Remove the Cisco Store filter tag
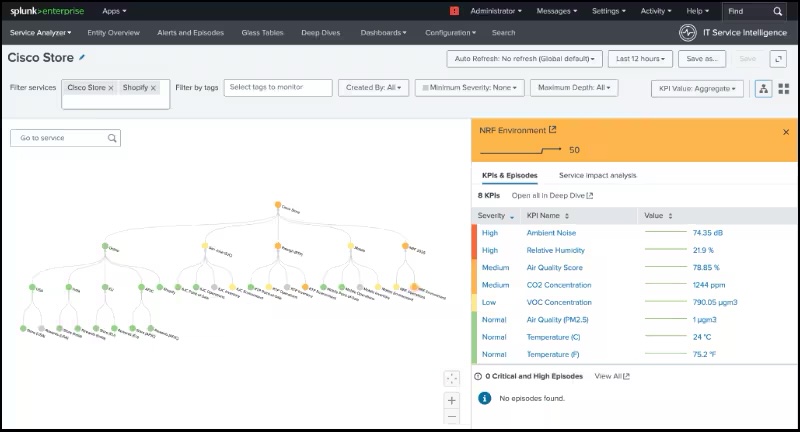Image resolution: width=800 pixels, height=432 pixels. [x=110, y=88]
